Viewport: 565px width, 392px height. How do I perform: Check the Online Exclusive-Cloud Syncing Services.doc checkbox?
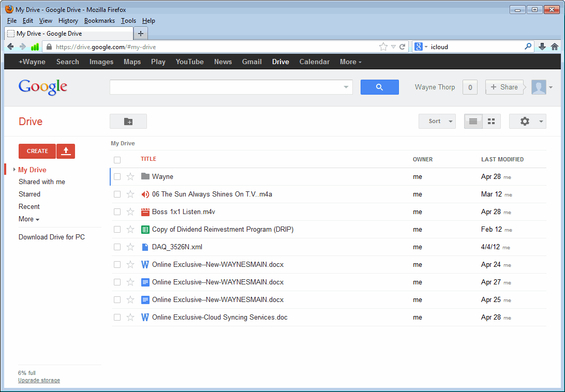point(117,318)
